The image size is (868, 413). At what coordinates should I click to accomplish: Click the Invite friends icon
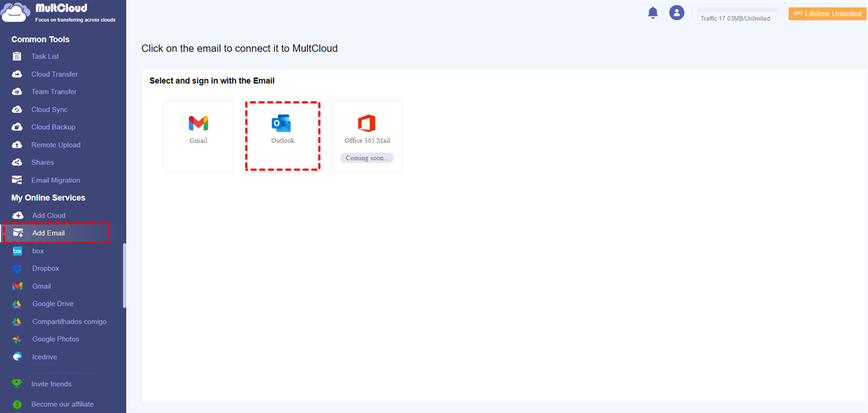tap(17, 384)
